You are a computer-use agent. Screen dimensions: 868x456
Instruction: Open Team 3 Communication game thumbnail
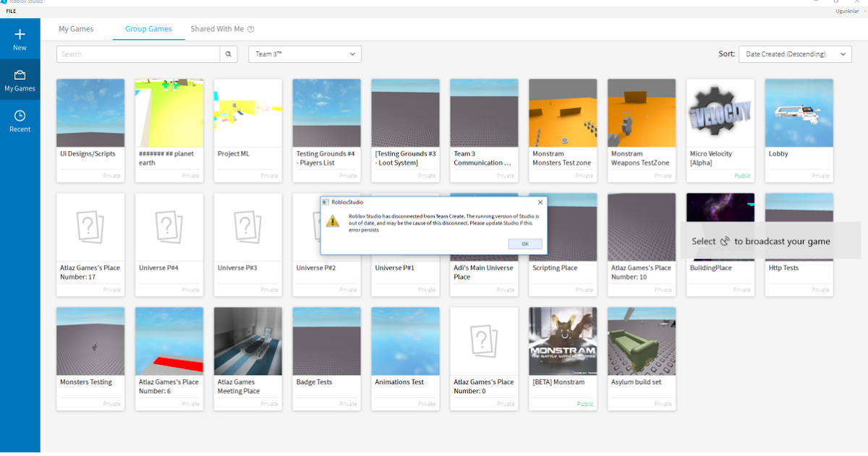pos(484,113)
